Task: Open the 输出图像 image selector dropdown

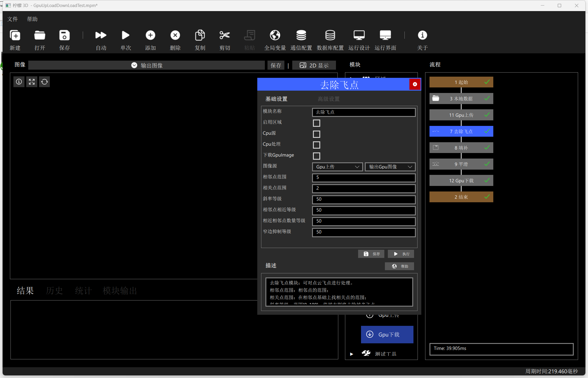Action: pos(147,65)
